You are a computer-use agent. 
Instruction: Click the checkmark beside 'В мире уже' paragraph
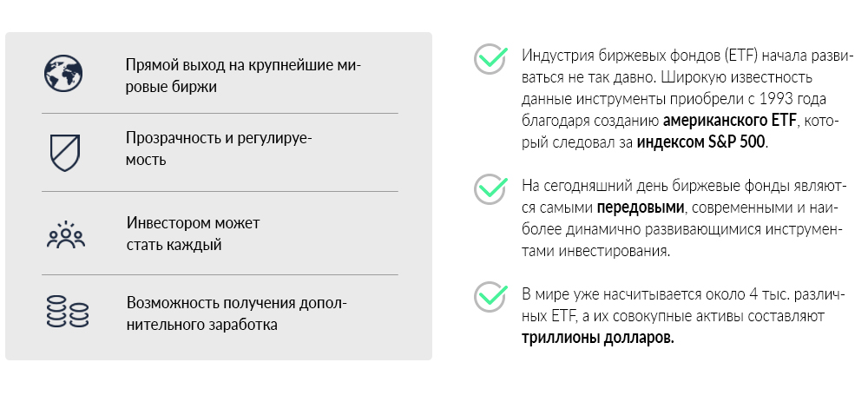point(490,297)
